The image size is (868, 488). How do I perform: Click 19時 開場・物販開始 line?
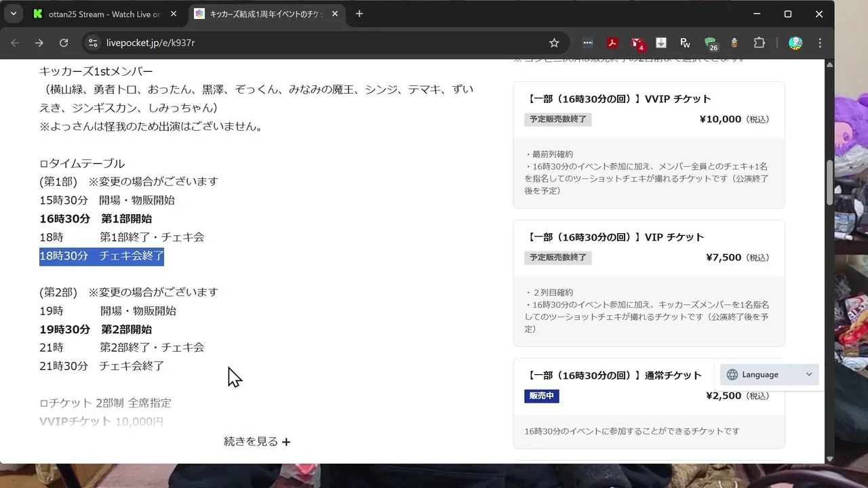[x=108, y=311]
